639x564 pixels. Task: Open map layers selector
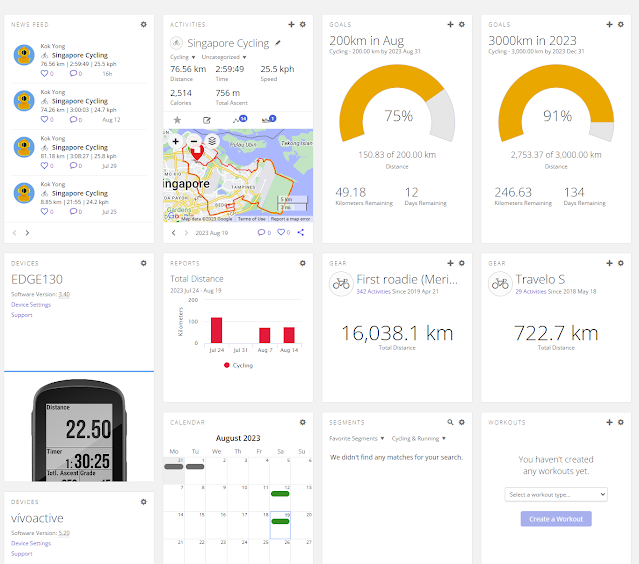(212, 141)
